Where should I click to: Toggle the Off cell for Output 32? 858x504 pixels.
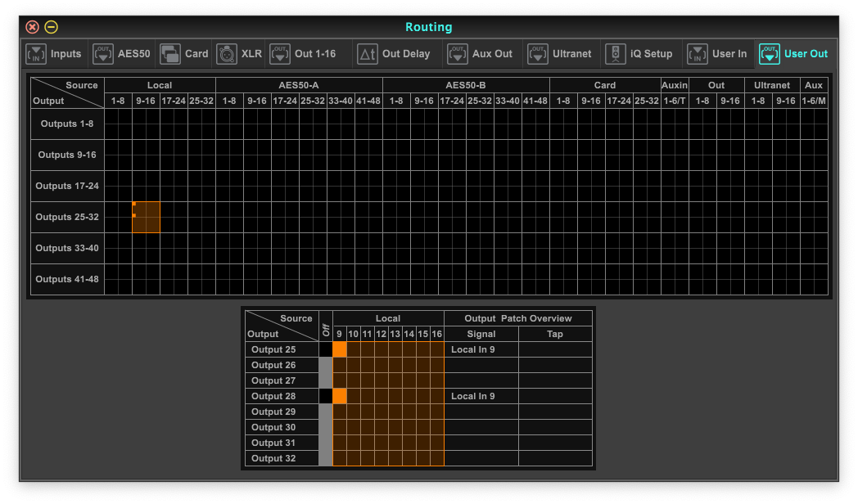326,458
